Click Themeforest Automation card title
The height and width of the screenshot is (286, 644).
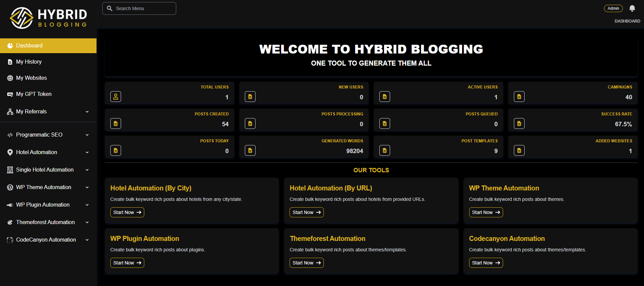[328, 239]
